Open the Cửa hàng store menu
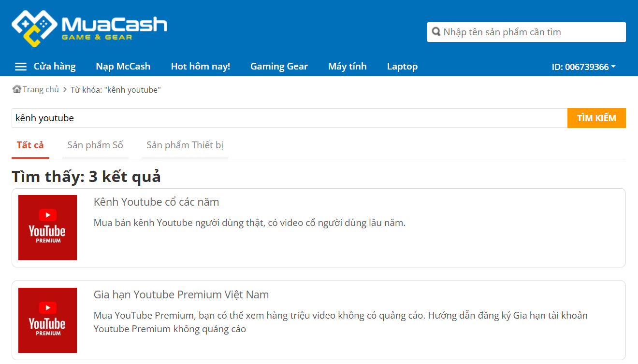Image resolution: width=638 pixels, height=364 pixels. pos(55,67)
